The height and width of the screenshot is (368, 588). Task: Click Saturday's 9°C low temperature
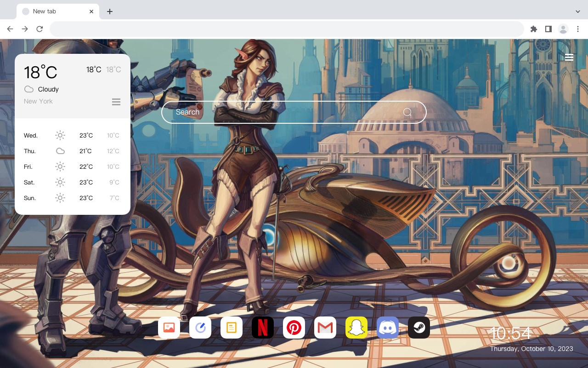coord(114,182)
